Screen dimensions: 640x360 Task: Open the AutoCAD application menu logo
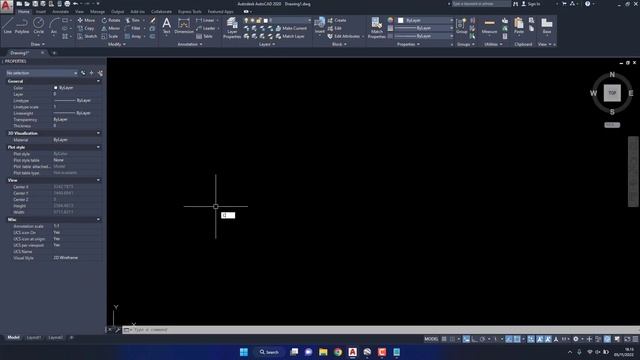tap(6, 7)
